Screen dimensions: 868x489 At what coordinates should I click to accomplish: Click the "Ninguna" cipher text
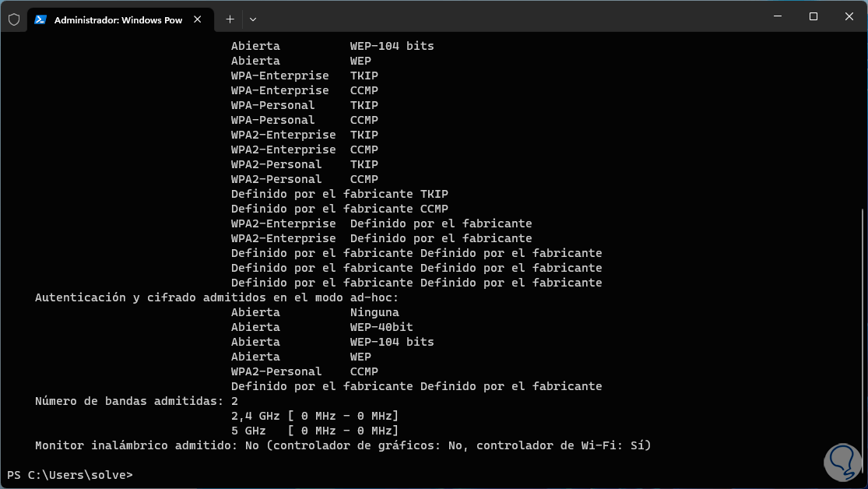pyautogui.click(x=374, y=312)
